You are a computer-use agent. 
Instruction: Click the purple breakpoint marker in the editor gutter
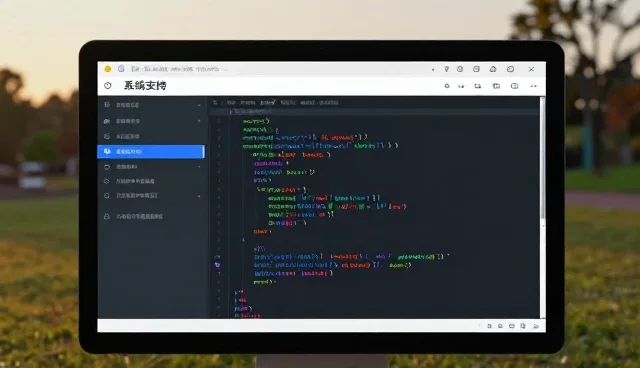pos(218,265)
